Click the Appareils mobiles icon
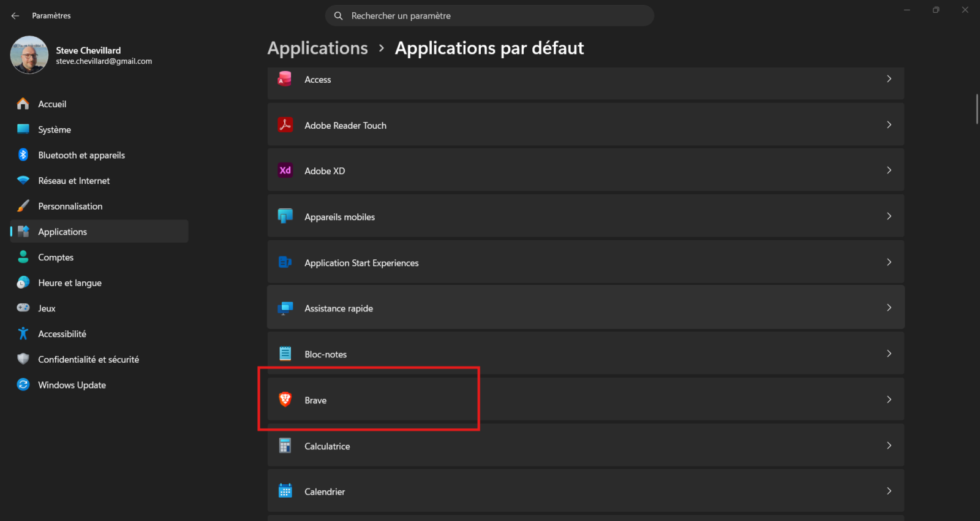This screenshot has height=521, width=980. 285,216
